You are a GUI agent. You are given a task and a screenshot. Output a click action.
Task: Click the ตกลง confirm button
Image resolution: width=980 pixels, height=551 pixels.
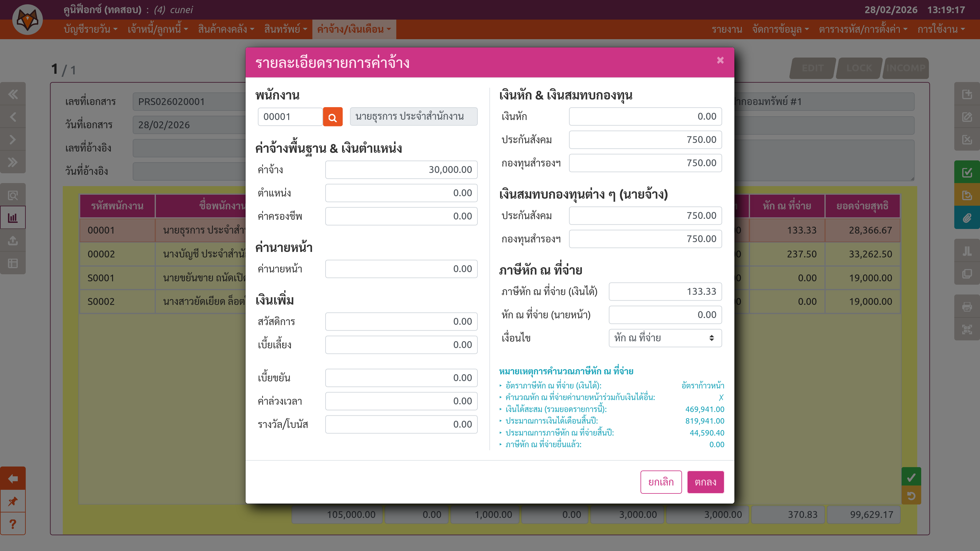[x=705, y=482]
